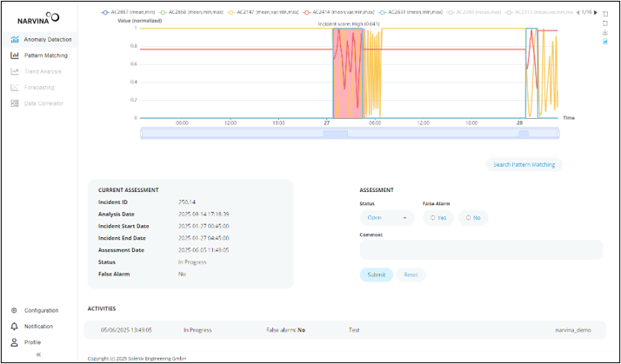Click the second anomaly box near 28

click(531, 73)
